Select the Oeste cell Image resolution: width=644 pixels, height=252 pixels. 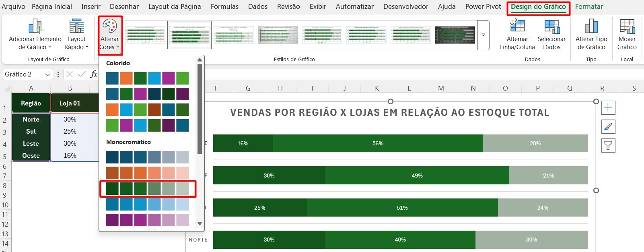(x=31, y=155)
